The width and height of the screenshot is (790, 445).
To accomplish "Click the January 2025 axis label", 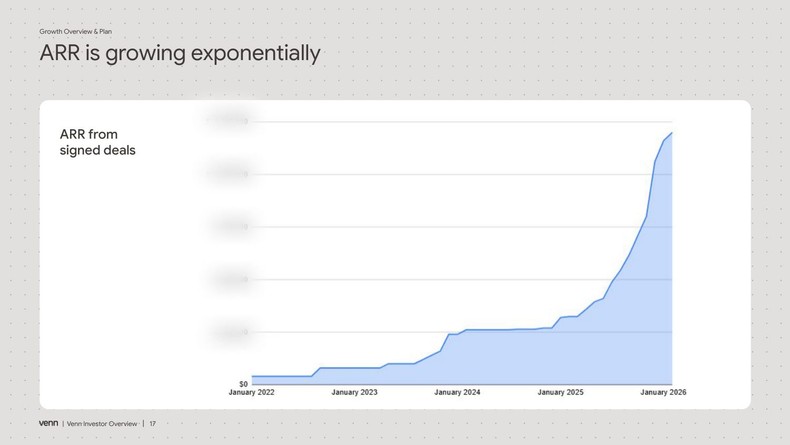I will [x=560, y=393].
